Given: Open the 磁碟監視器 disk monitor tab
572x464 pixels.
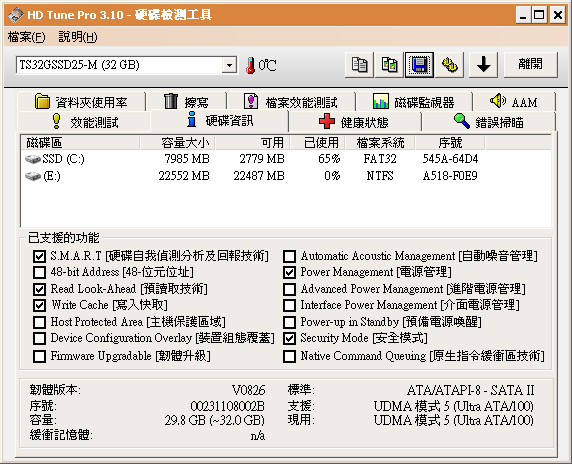Looking at the screenshot, I should [x=414, y=102].
